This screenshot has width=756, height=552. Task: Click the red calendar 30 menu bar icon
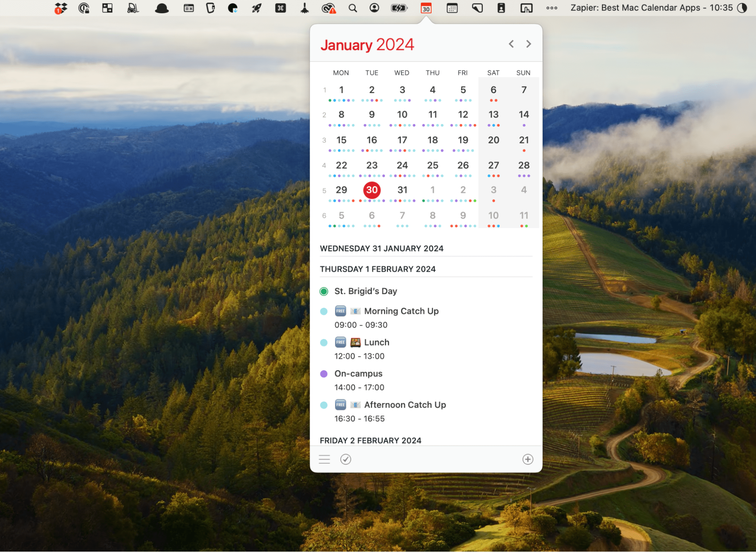[426, 8]
